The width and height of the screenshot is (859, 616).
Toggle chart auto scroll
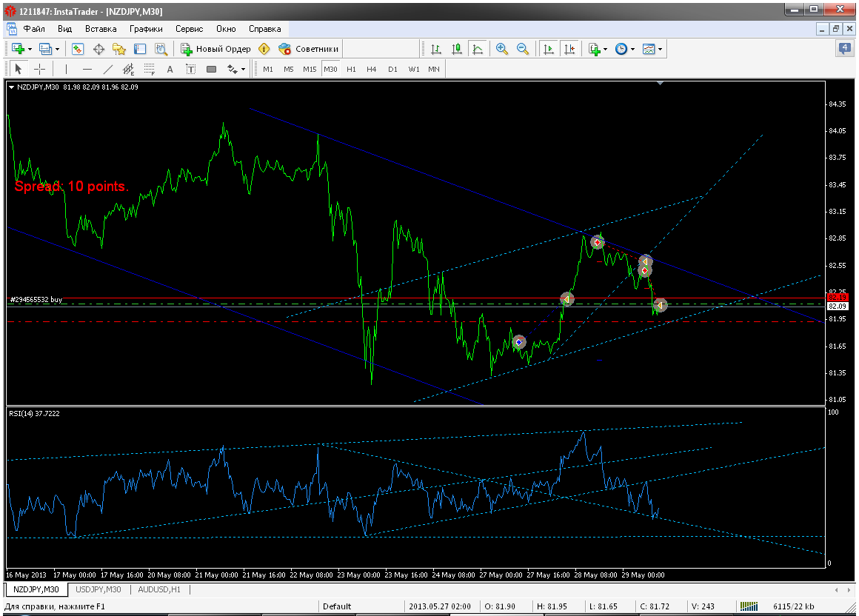[x=549, y=50]
